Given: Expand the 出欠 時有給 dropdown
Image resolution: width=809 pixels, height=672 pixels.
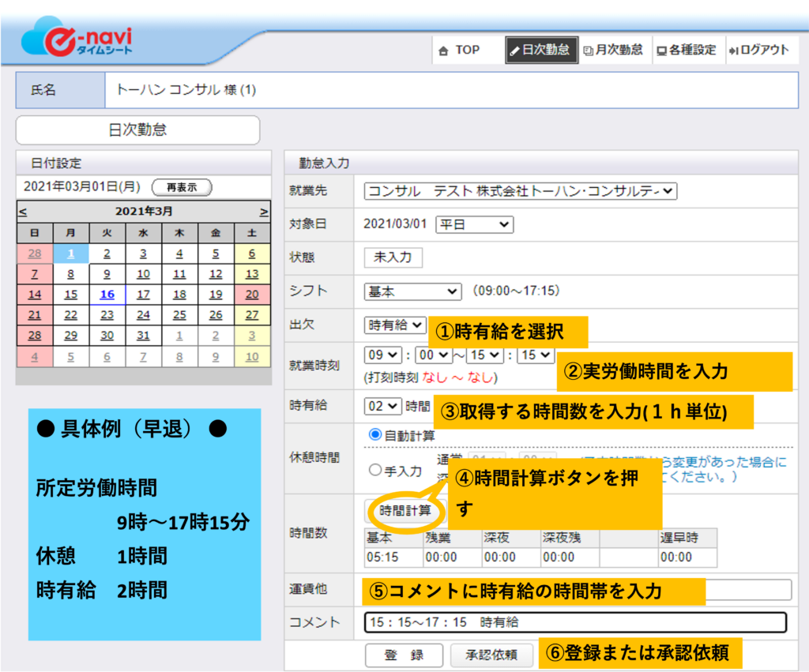Looking at the screenshot, I should pyautogui.click(x=395, y=325).
